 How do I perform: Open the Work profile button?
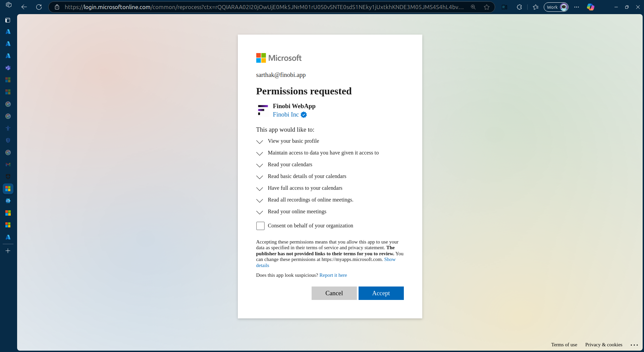(x=556, y=7)
